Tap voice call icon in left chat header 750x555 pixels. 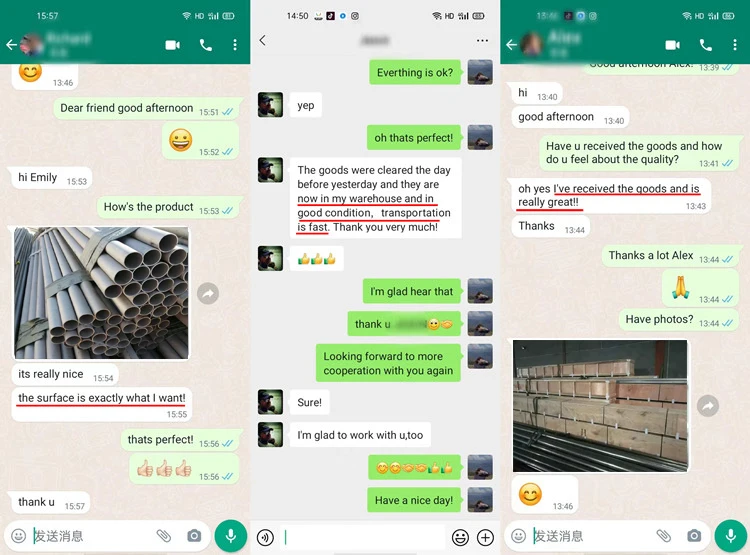pyautogui.click(x=206, y=45)
